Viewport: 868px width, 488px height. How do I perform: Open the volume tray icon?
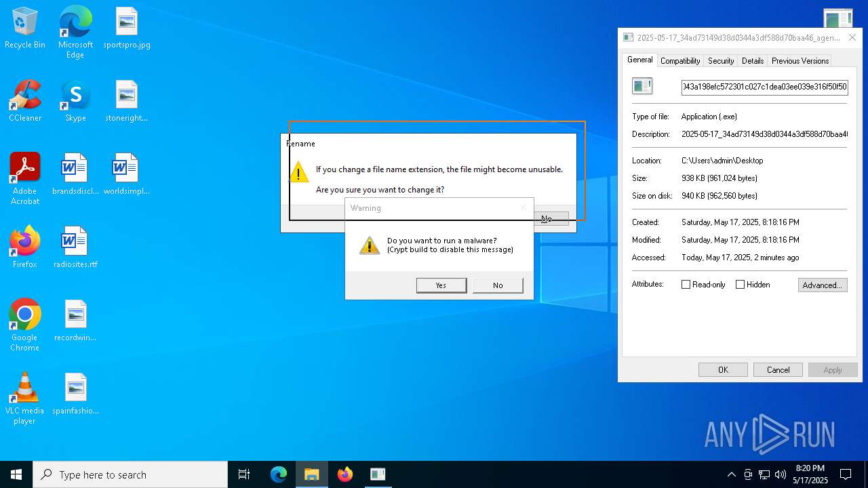(x=781, y=474)
